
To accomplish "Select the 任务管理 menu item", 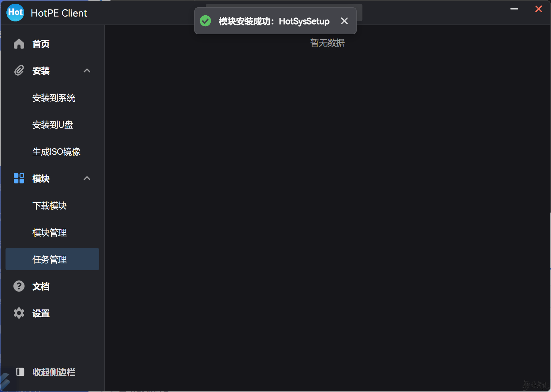I will [x=52, y=259].
